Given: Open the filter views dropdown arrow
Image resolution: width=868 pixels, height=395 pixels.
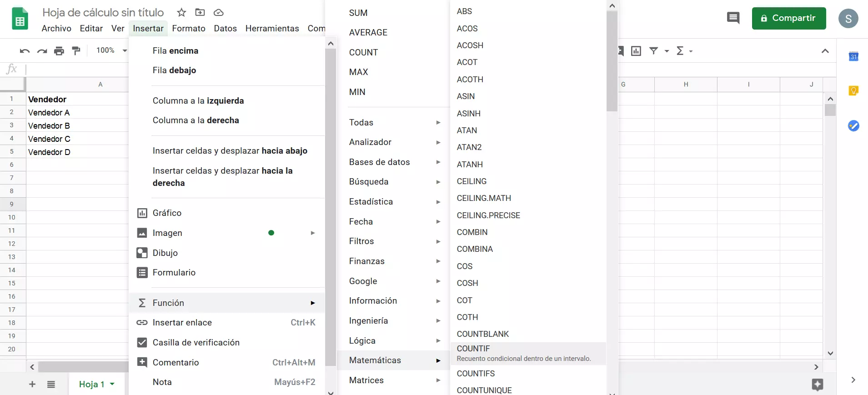Looking at the screenshot, I should [x=667, y=51].
